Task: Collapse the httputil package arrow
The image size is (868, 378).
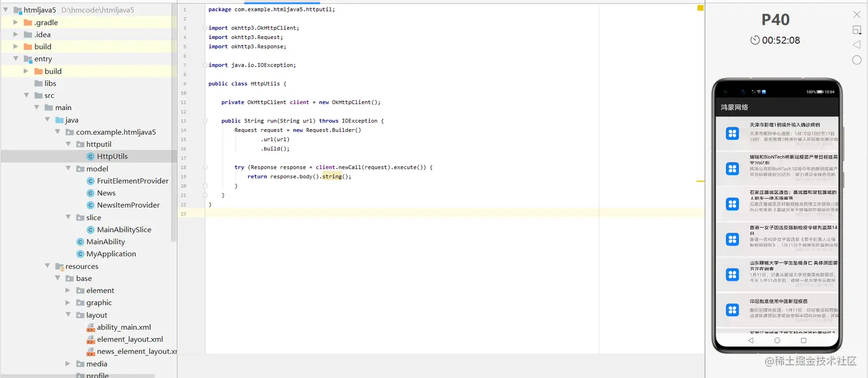Action: click(x=68, y=144)
